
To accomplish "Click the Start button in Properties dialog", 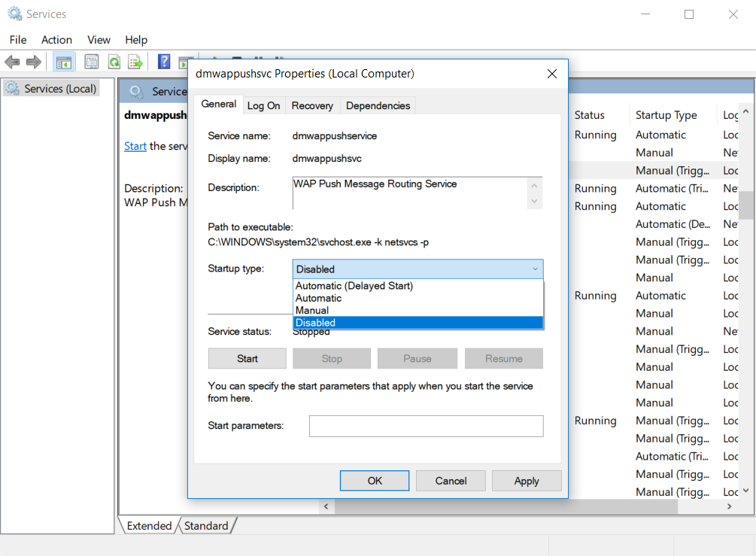I will [247, 358].
